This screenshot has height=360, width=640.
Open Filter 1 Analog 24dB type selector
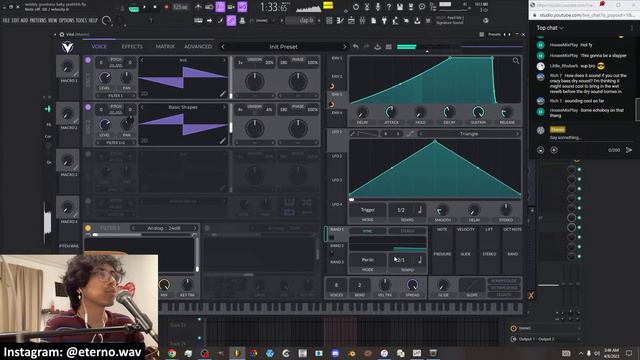point(164,228)
